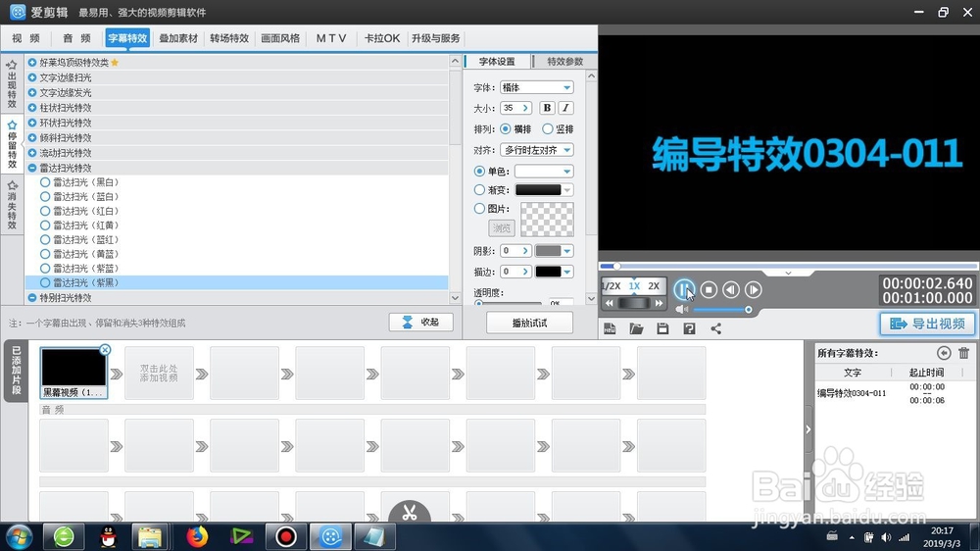This screenshot has height=551, width=980.
Task: Select 雷达扫光（红黄）effect
Action: click(x=78, y=225)
